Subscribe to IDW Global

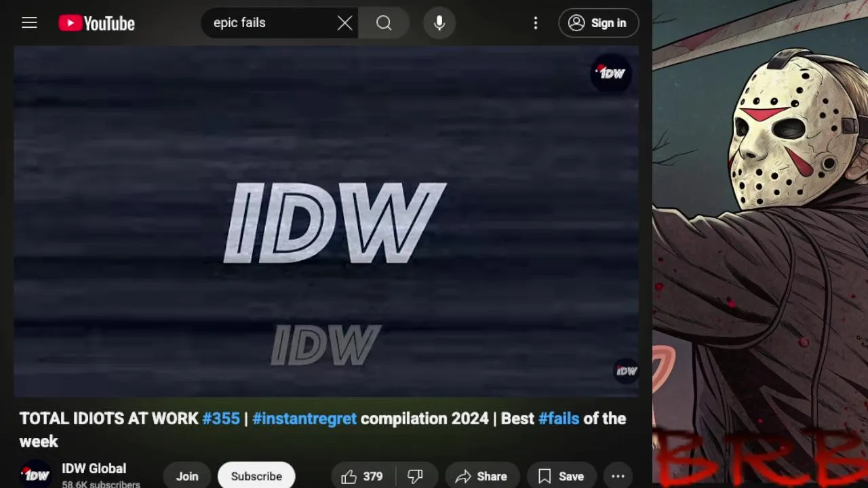tap(256, 476)
